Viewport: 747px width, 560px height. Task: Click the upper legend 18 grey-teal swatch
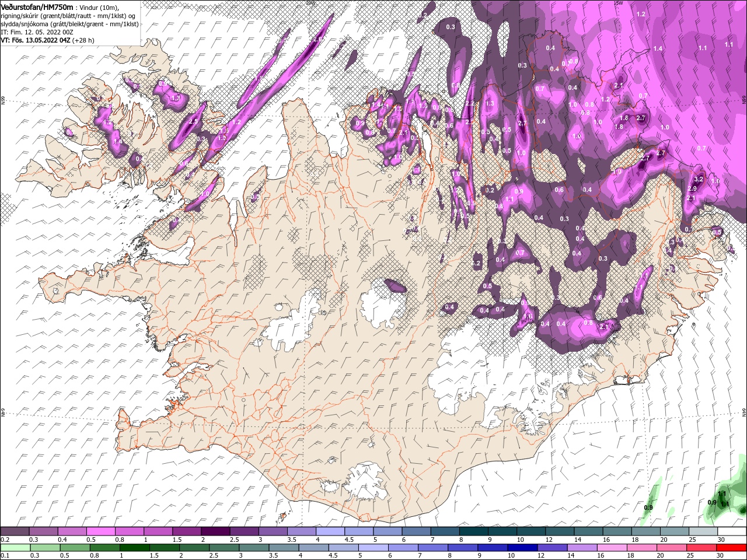tap(645, 531)
